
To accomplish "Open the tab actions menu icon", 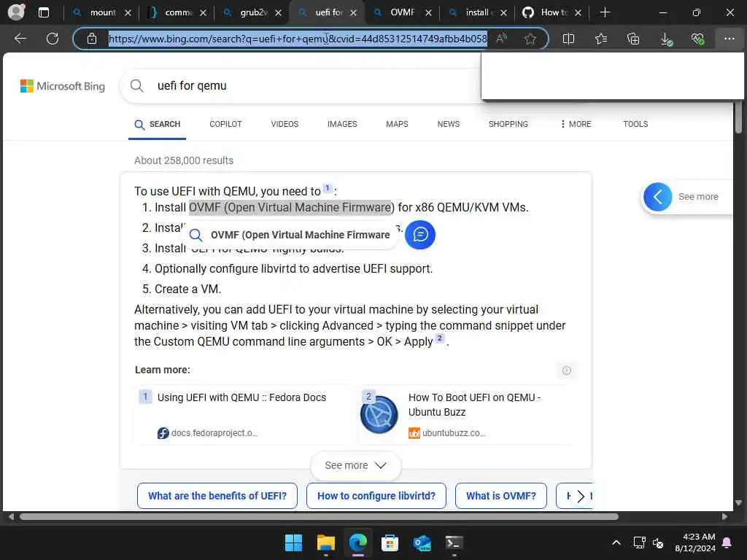I will 43,12.
